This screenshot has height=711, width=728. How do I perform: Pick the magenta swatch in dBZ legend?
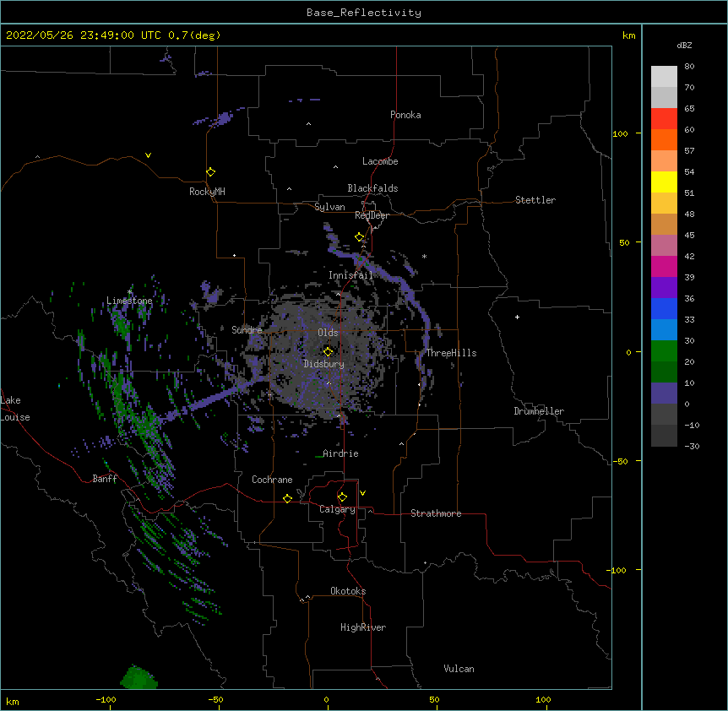(664, 266)
